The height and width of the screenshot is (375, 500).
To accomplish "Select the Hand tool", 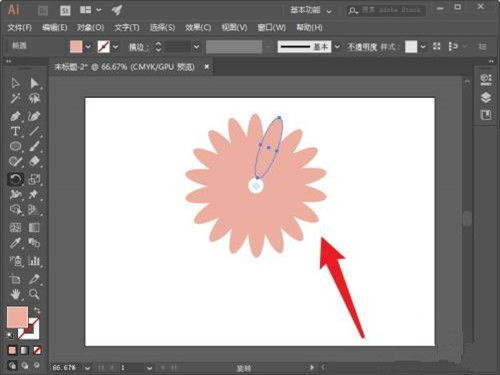I will pos(15,294).
